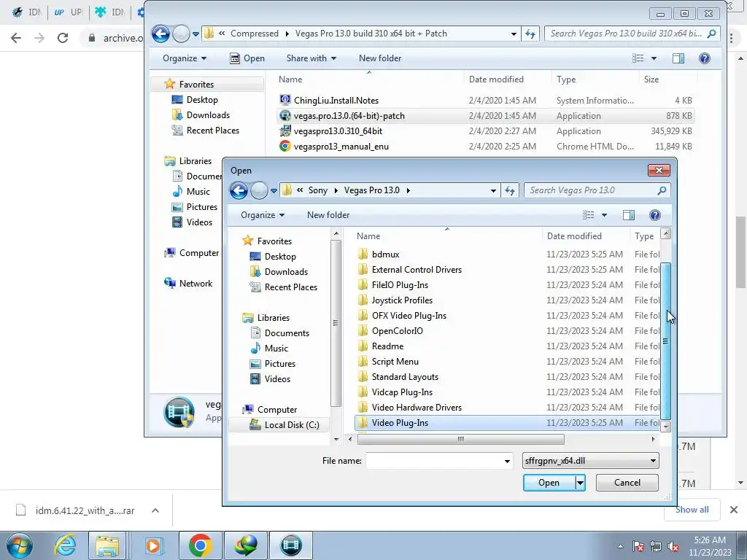Screen dimensions: 747x560
Task: Open Windows Media Player from the taskbar
Action: coord(153,545)
